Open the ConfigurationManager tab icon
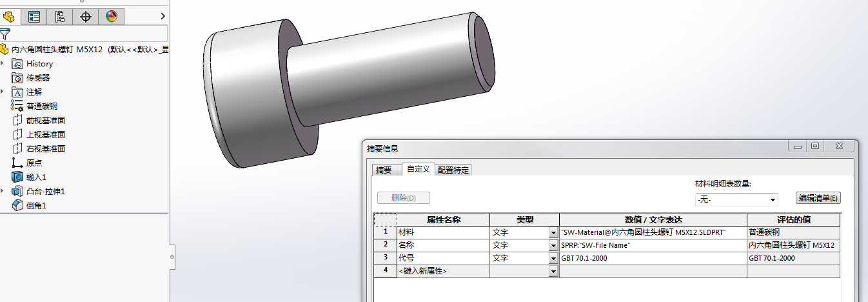 click(x=60, y=17)
